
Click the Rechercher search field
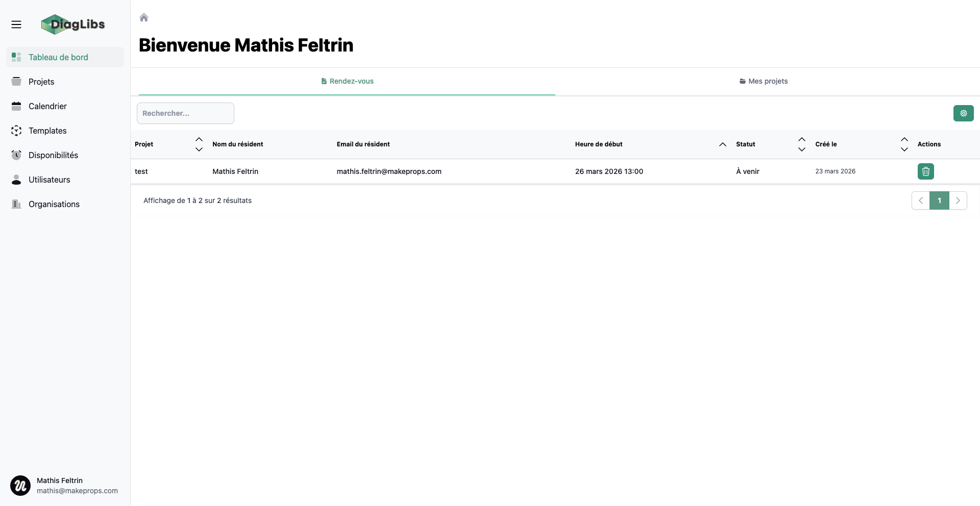tap(185, 113)
